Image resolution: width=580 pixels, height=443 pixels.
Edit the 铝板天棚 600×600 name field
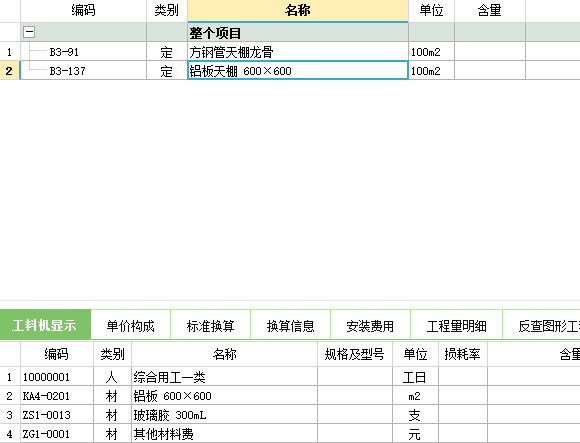tap(298, 70)
